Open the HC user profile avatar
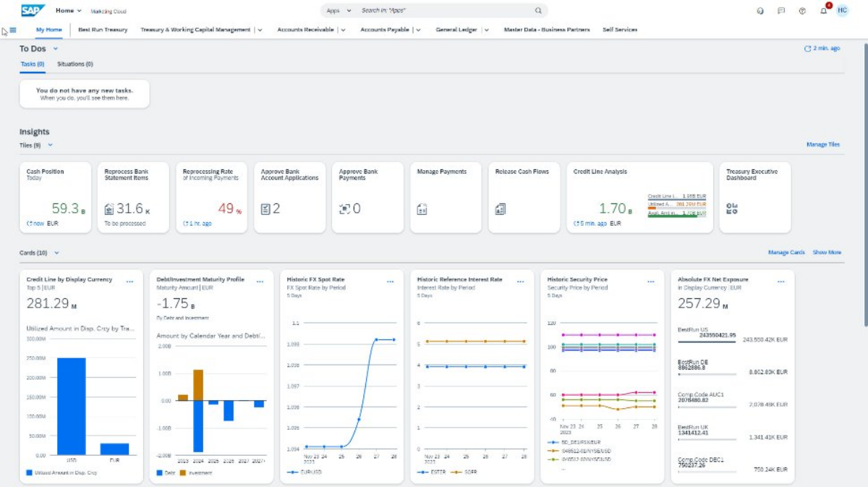This screenshot has width=868, height=487. tap(842, 11)
